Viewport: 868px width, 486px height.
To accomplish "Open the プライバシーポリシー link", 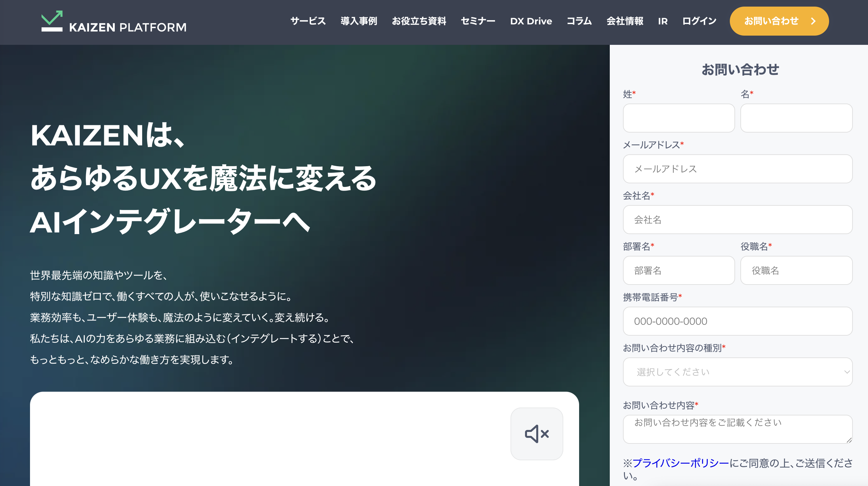I will pyautogui.click(x=680, y=463).
